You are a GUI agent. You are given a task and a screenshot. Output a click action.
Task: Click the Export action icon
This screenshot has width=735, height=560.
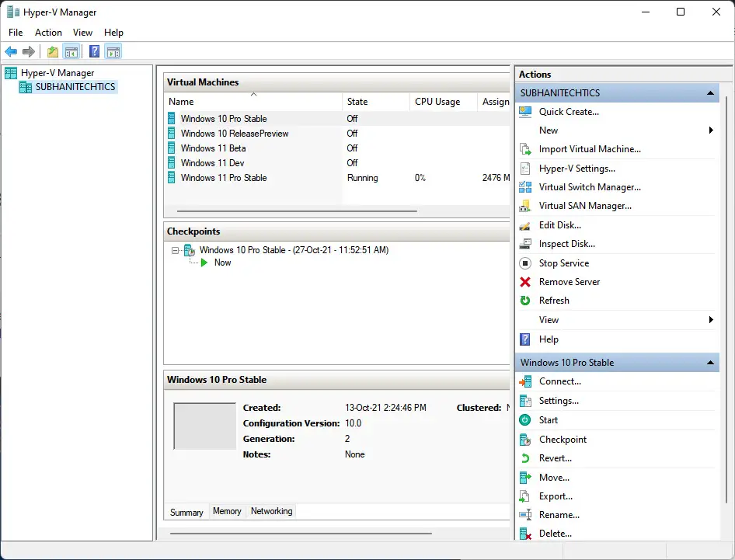click(525, 496)
